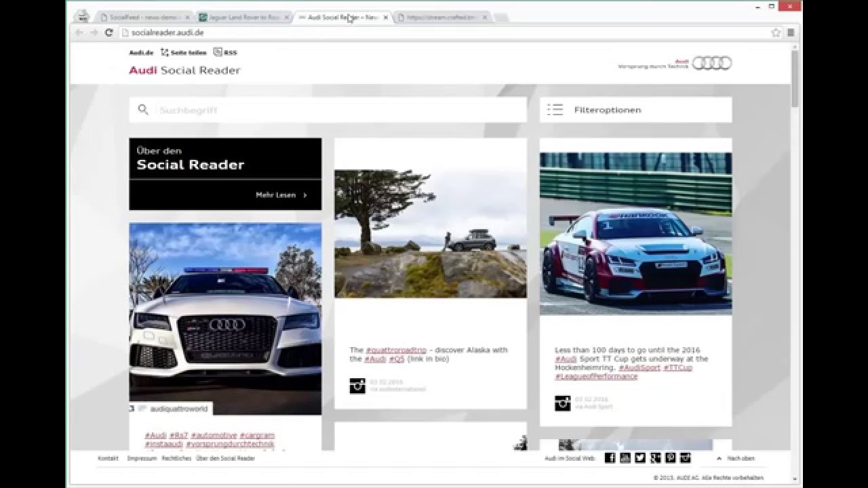Click the Audi four rings logo
The image size is (868, 488).
tap(712, 63)
